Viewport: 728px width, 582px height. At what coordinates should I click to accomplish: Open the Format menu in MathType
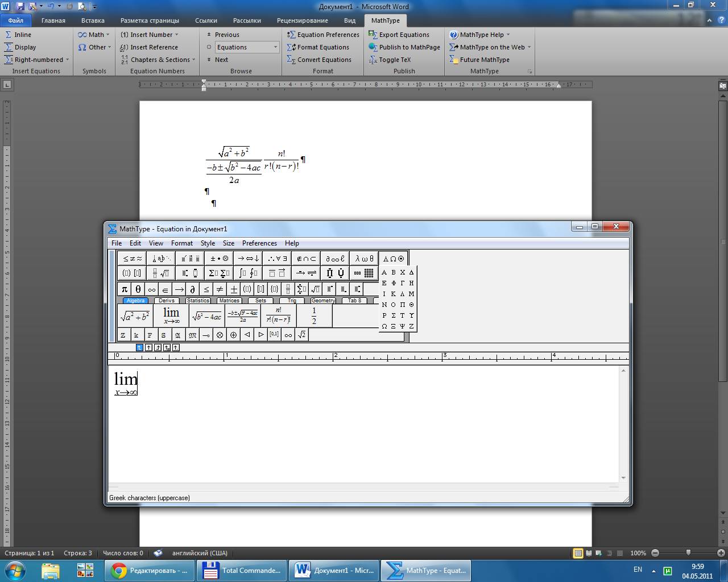[x=182, y=243]
